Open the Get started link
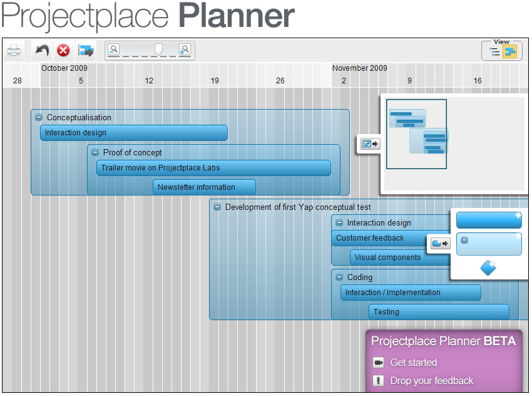Screen dimensions: 532x396 pyautogui.click(x=413, y=363)
